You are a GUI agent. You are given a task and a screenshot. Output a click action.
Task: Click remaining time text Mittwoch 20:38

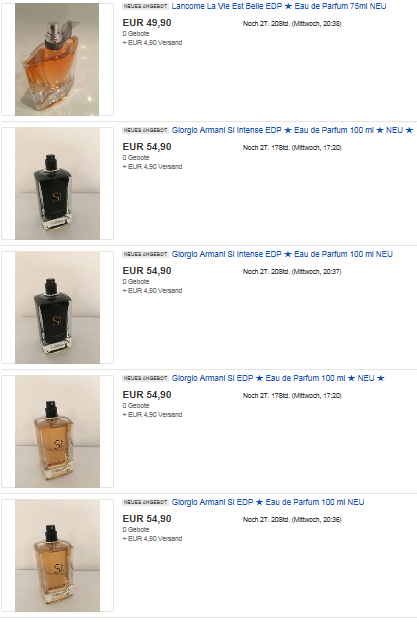[x=292, y=24]
